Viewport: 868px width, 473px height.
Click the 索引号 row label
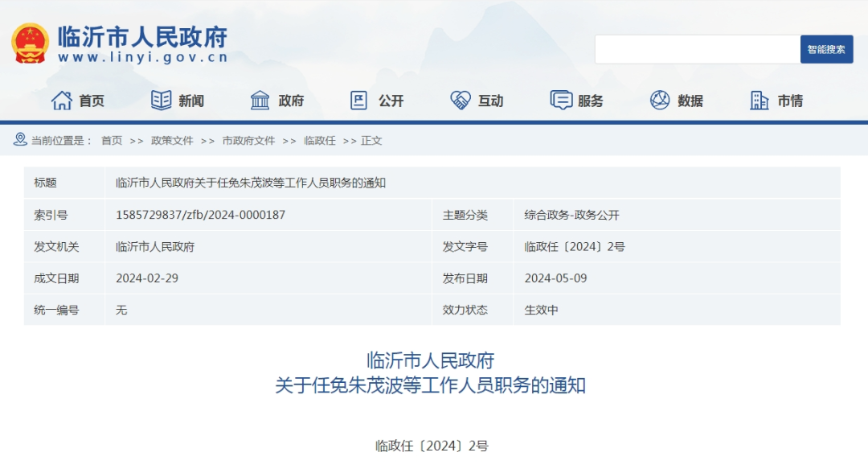pyautogui.click(x=51, y=215)
